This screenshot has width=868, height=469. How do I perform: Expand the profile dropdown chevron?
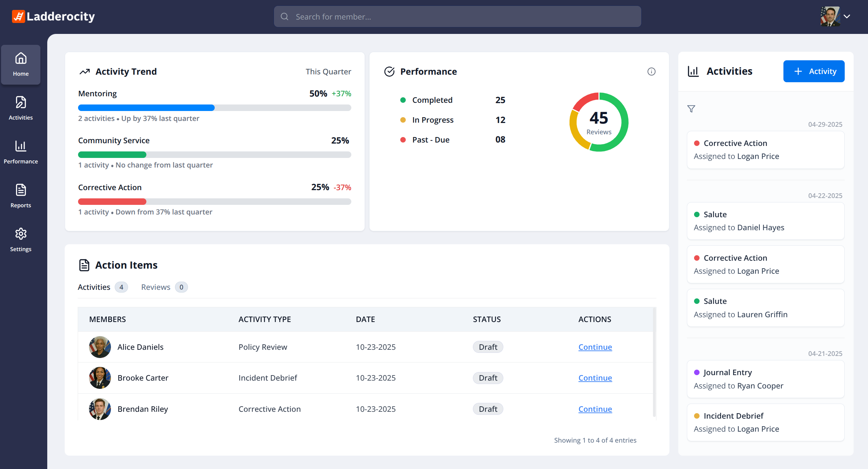tap(847, 16)
